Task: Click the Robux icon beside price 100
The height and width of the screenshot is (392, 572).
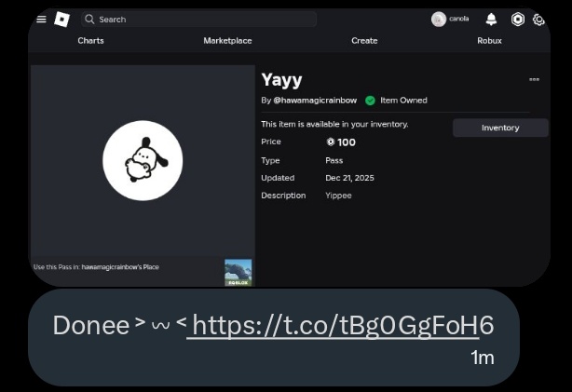Action: point(331,142)
